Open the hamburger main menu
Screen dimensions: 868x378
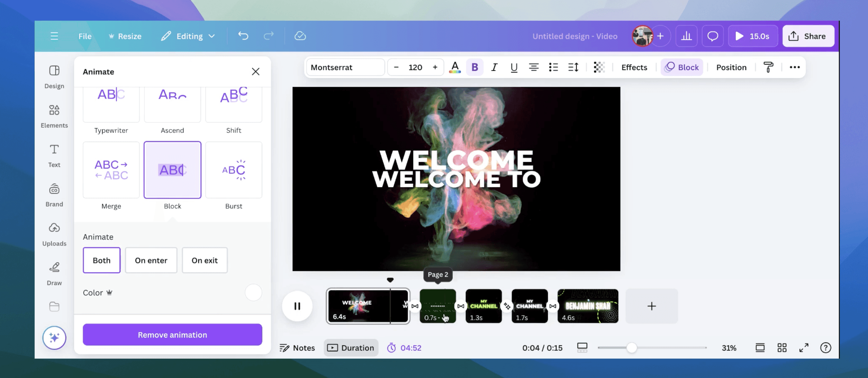(x=54, y=36)
